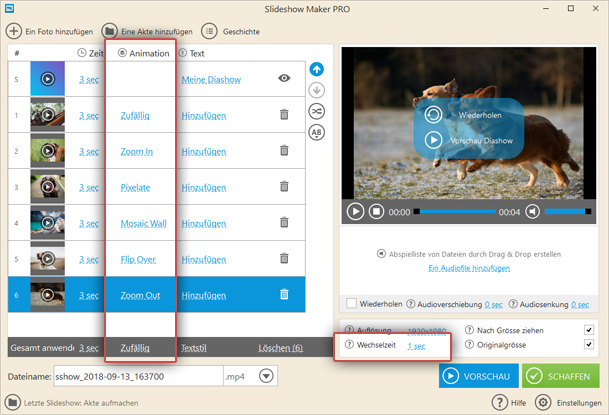The image size is (609, 415).
Task: Open Eine Akte hinzufügen folder button
Action: click(110, 31)
